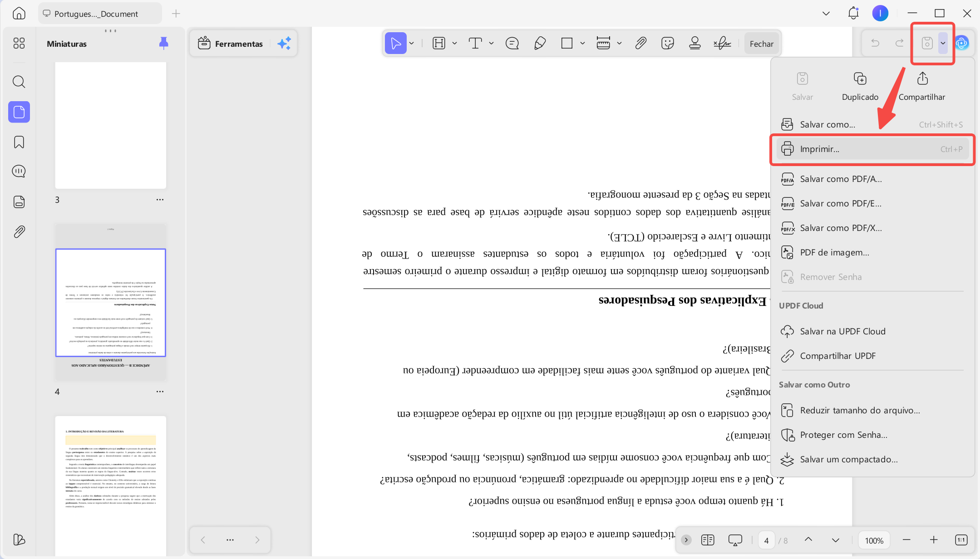Click the save disk icon in toolbar

click(927, 43)
